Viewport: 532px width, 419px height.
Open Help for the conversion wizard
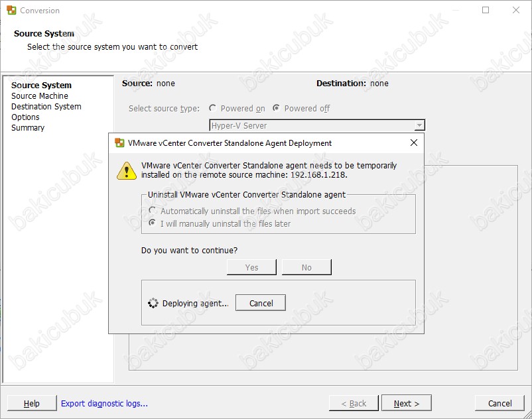pyautogui.click(x=32, y=403)
